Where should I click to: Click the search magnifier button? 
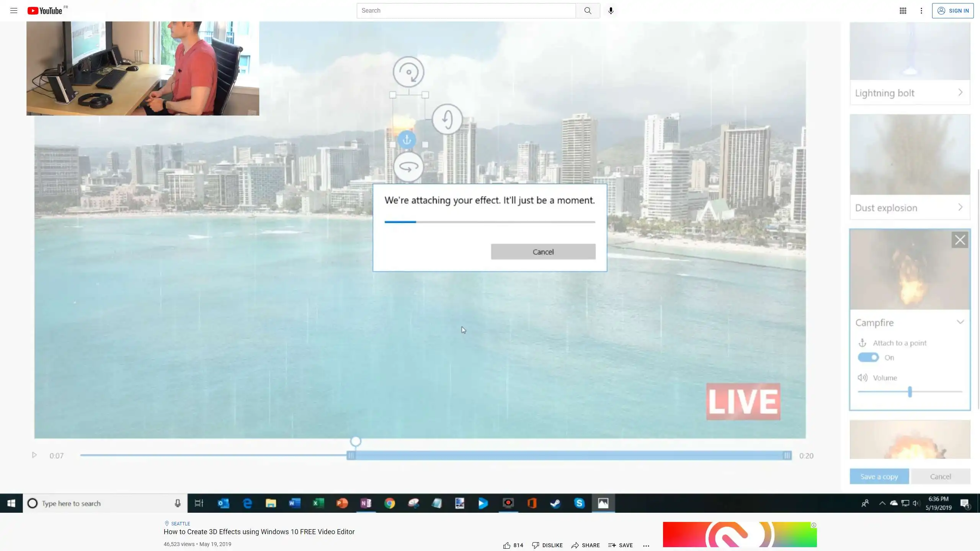tap(588, 11)
